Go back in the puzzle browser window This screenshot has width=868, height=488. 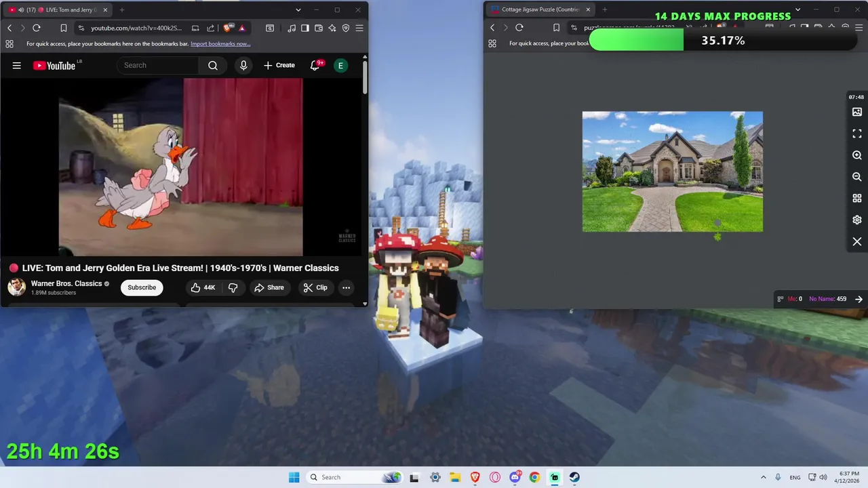coord(492,28)
